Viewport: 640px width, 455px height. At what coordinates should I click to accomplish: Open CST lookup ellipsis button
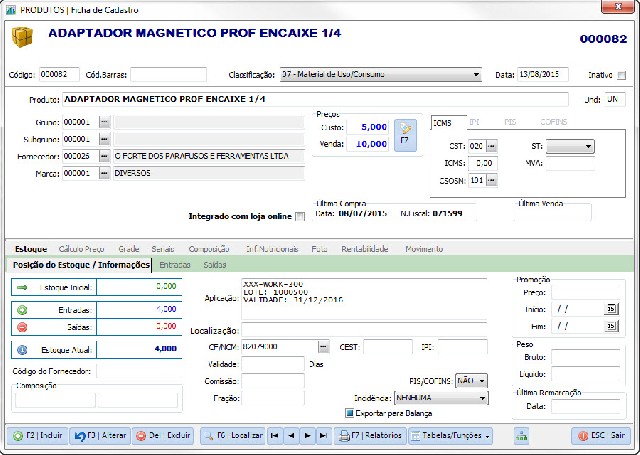[x=492, y=146]
